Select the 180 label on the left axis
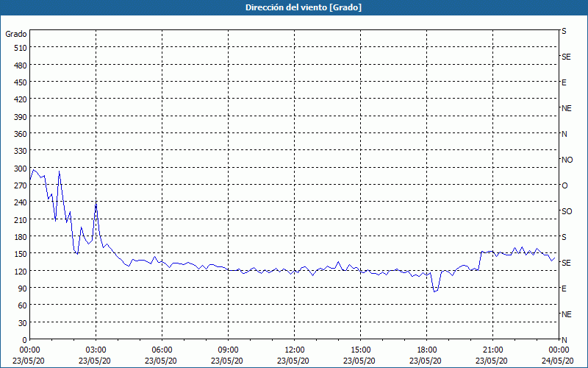The width and height of the screenshot is (588, 368). click(21, 237)
